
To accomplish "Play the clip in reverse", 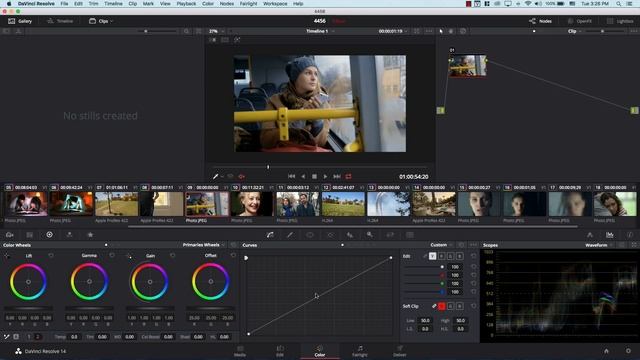I will pyautogui.click(x=303, y=176).
